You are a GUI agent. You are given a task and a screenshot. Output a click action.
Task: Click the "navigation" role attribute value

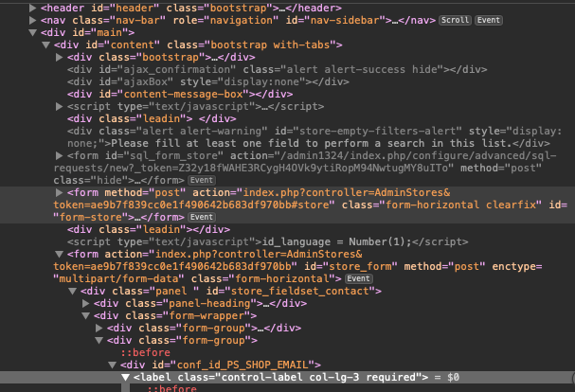(242, 20)
